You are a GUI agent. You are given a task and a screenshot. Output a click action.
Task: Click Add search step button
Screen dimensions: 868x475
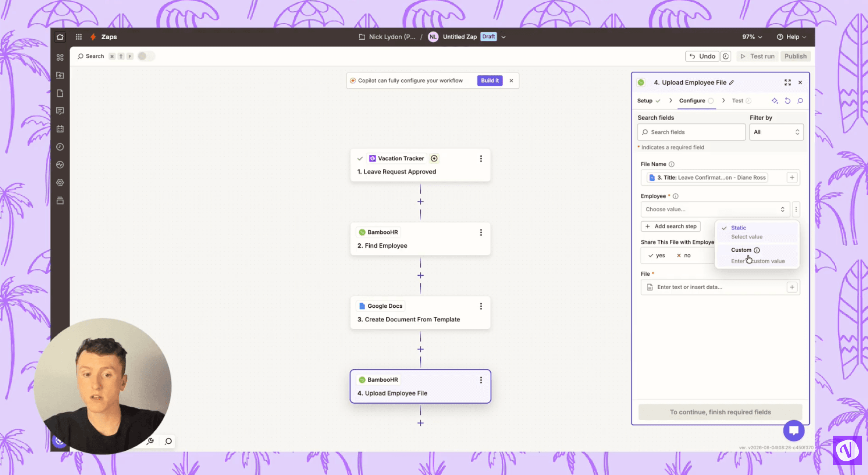pyautogui.click(x=671, y=226)
